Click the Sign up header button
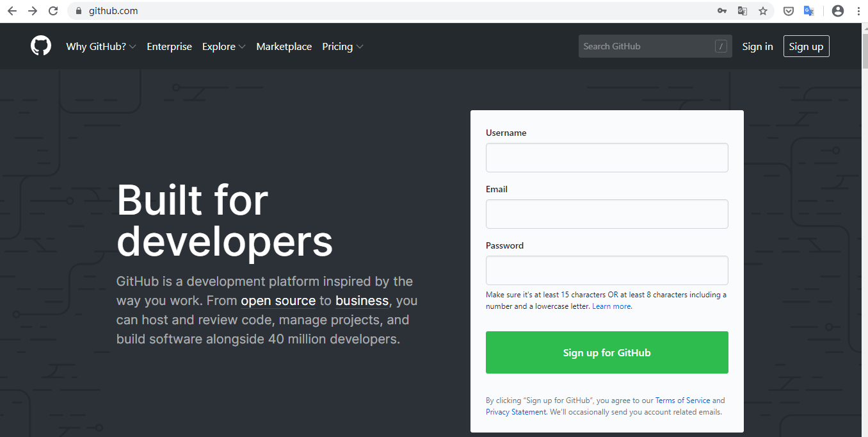The width and height of the screenshot is (868, 437). (x=806, y=46)
